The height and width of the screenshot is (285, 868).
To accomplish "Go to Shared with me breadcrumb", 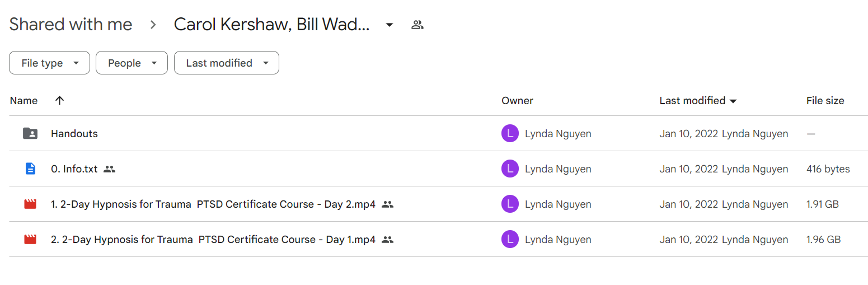I will coord(71,25).
